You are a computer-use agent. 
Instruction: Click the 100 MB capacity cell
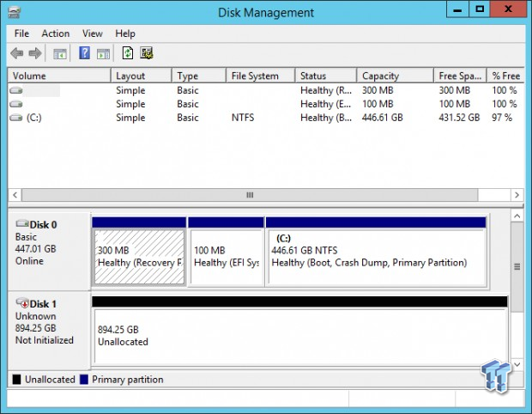[378, 104]
